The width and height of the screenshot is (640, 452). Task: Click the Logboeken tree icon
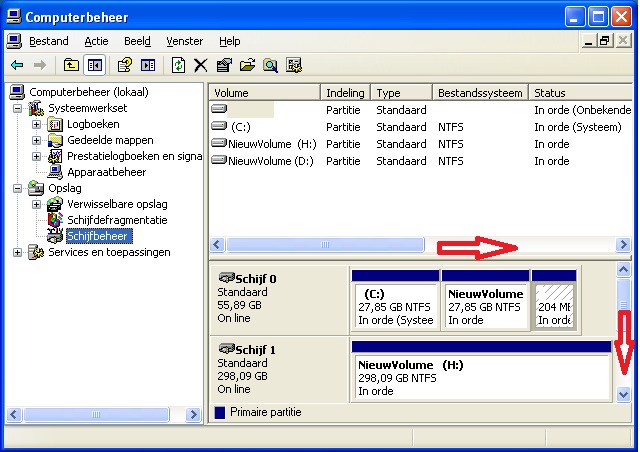click(55, 124)
